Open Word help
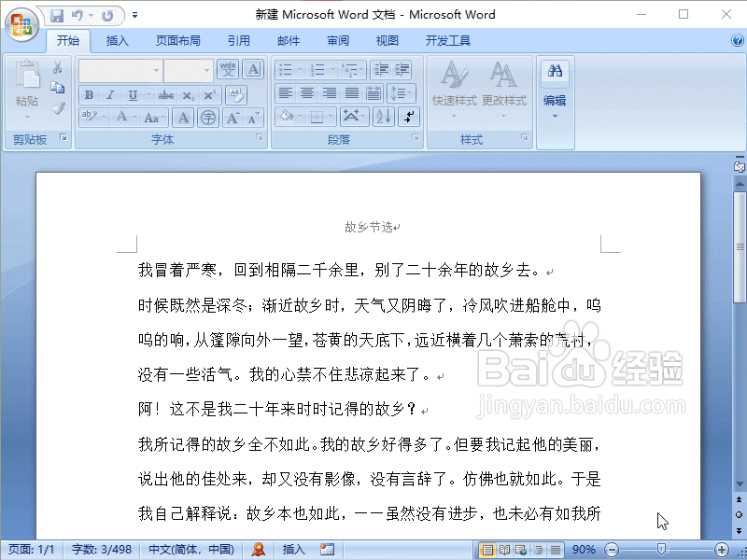747x560 pixels. [738, 40]
